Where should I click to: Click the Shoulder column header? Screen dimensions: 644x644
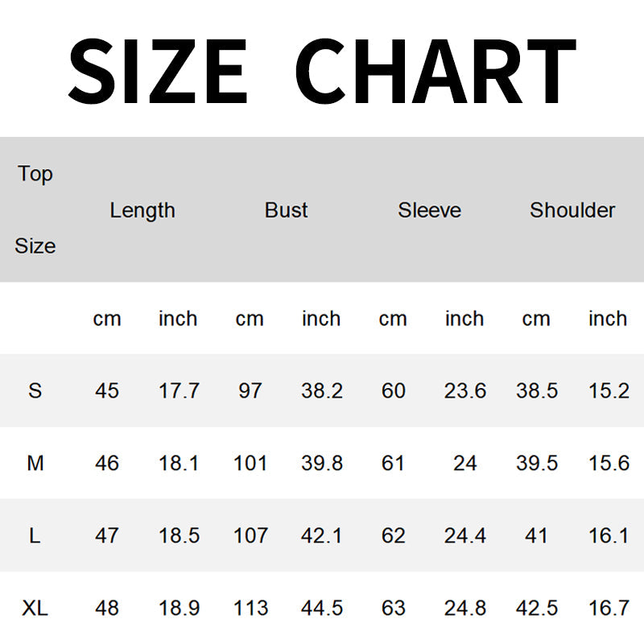point(572,210)
